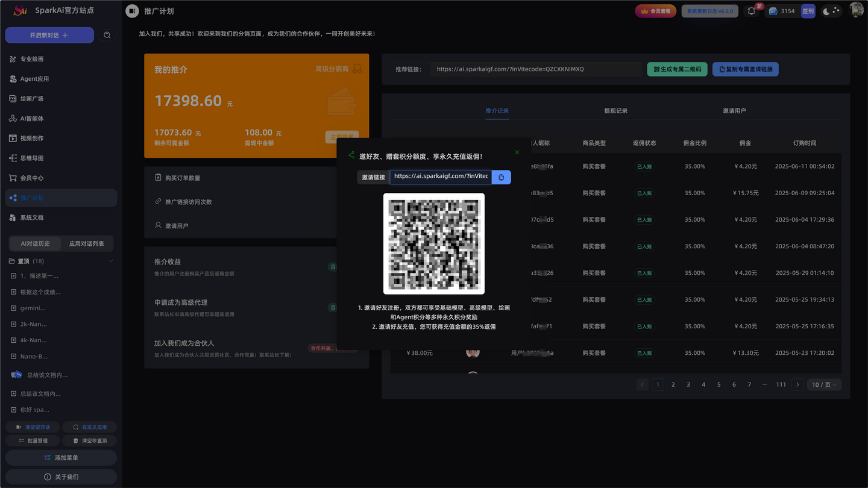Open 视频创作 in the sidebar
This screenshot has height=488, width=868.
click(x=61, y=138)
